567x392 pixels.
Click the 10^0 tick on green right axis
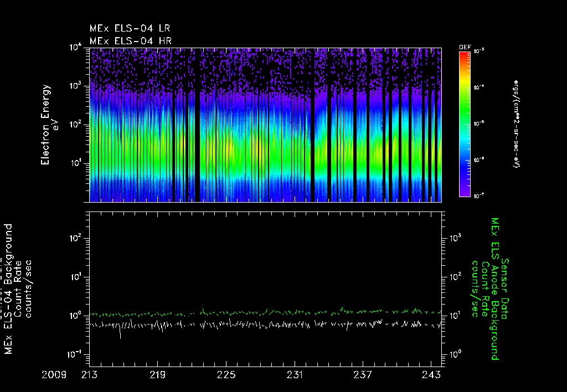[455, 354]
